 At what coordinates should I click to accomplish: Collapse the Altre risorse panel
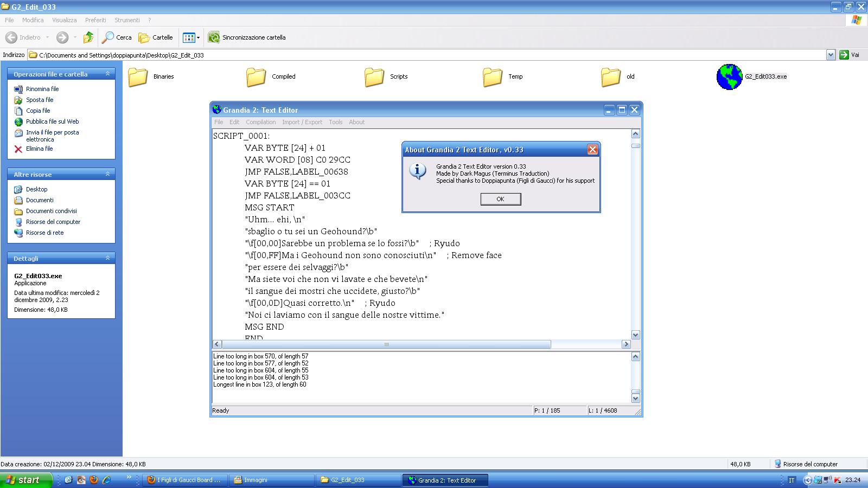point(107,174)
